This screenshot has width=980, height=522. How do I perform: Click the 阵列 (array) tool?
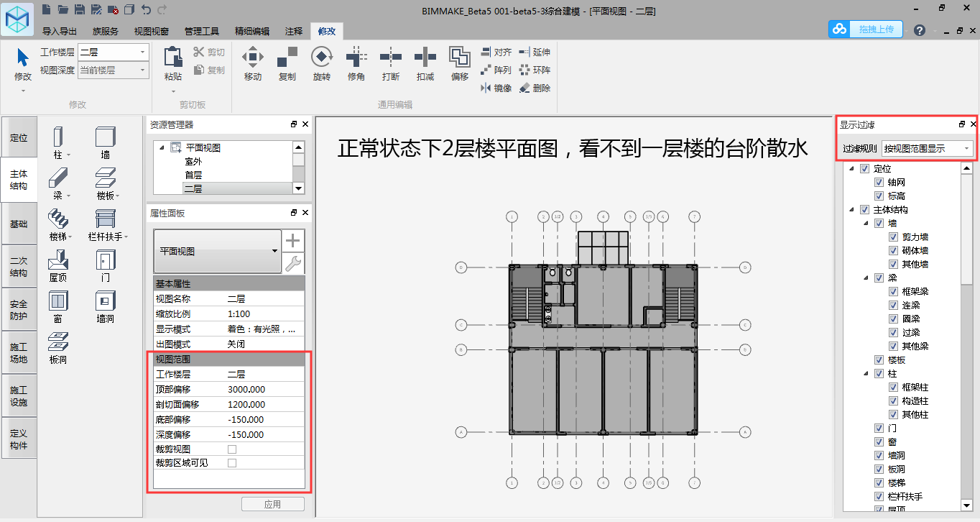496,70
